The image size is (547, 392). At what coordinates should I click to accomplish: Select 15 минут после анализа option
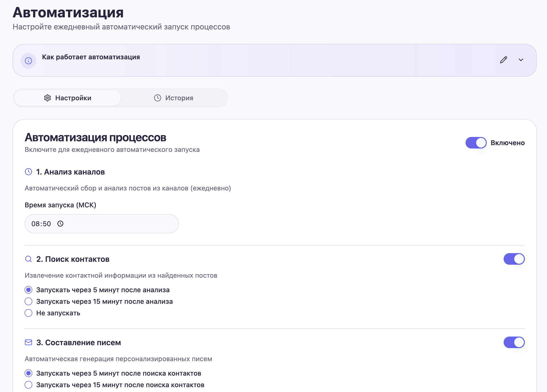28,301
